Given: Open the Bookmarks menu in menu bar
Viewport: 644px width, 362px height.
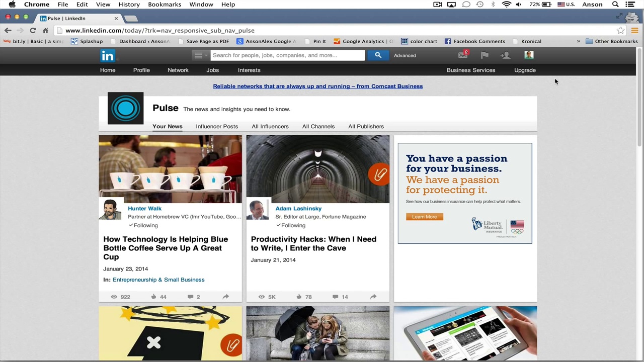Looking at the screenshot, I should point(165,5).
